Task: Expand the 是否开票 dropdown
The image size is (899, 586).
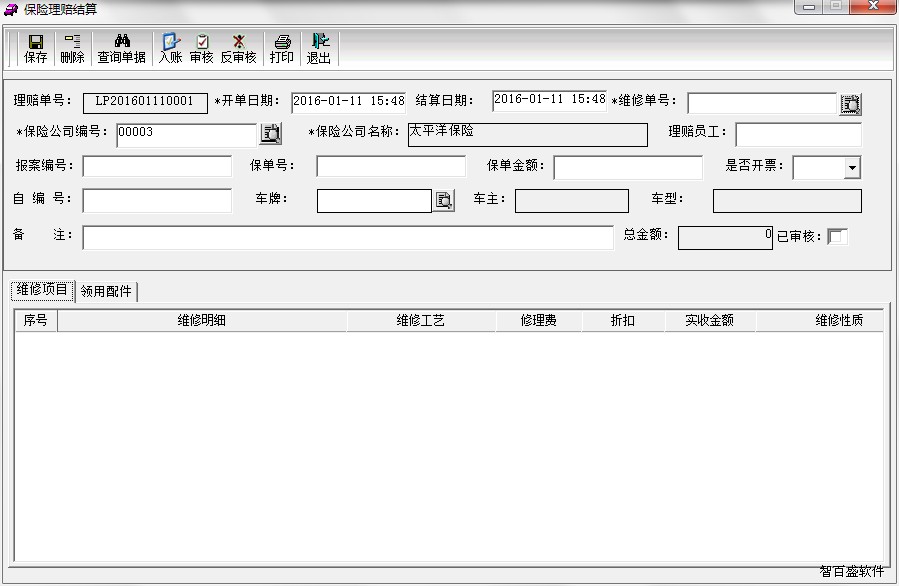Action: [853, 167]
